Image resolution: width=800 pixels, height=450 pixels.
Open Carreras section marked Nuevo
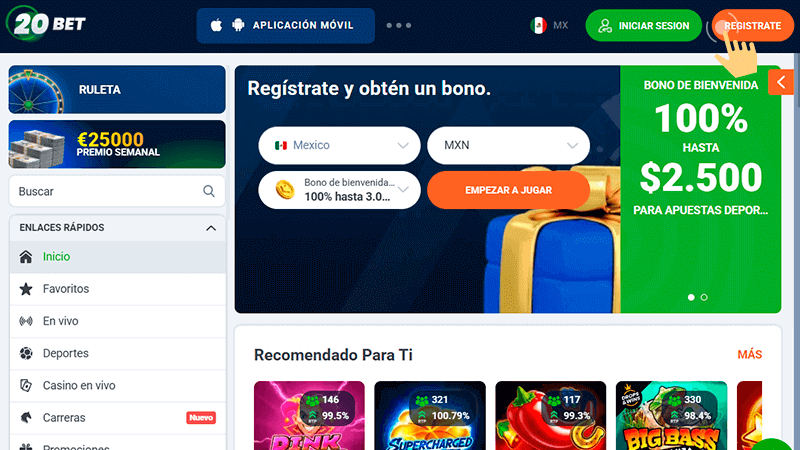117,417
